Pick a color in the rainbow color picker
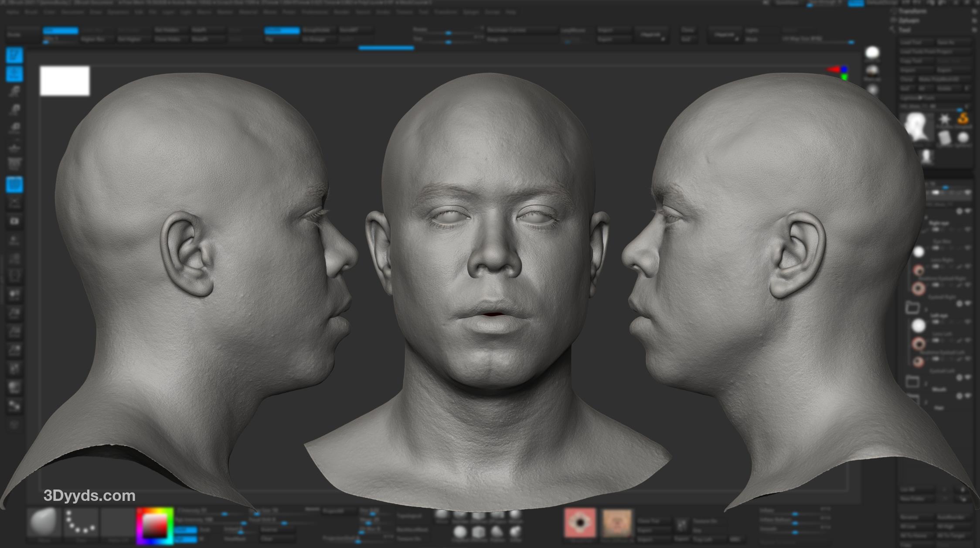Screen dimensions: 980x548 pos(155,526)
